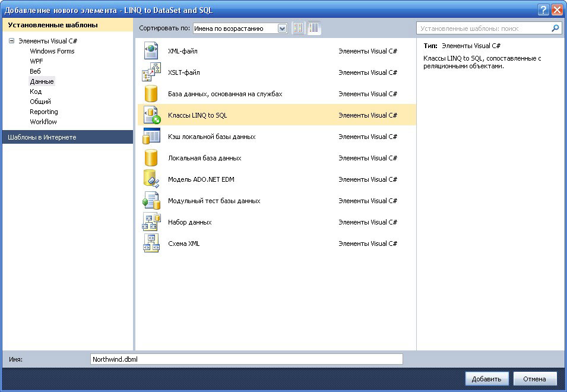Open the sort order dropdown

pos(282,28)
